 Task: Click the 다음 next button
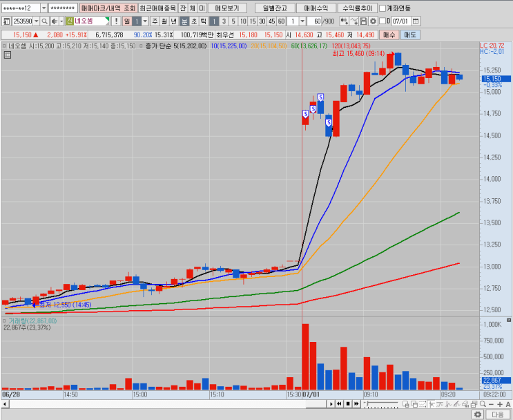point(498,414)
